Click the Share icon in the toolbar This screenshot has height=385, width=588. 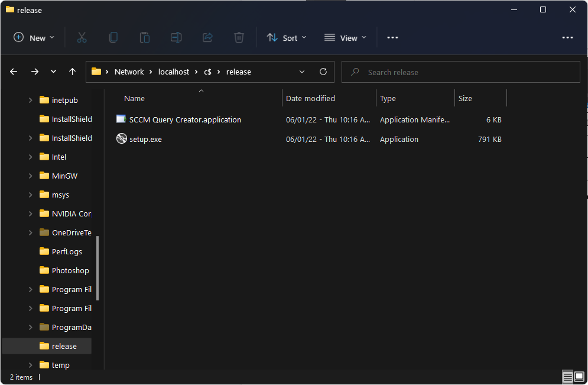pyautogui.click(x=208, y=37)
